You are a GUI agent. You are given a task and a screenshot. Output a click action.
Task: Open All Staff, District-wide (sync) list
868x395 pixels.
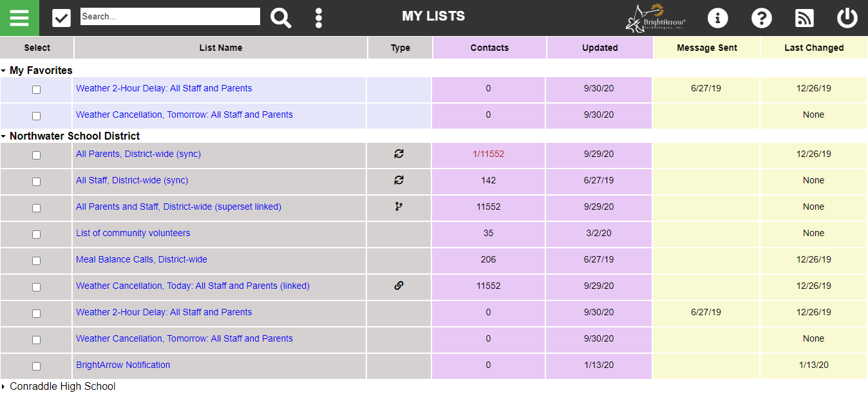coord(132,180)
